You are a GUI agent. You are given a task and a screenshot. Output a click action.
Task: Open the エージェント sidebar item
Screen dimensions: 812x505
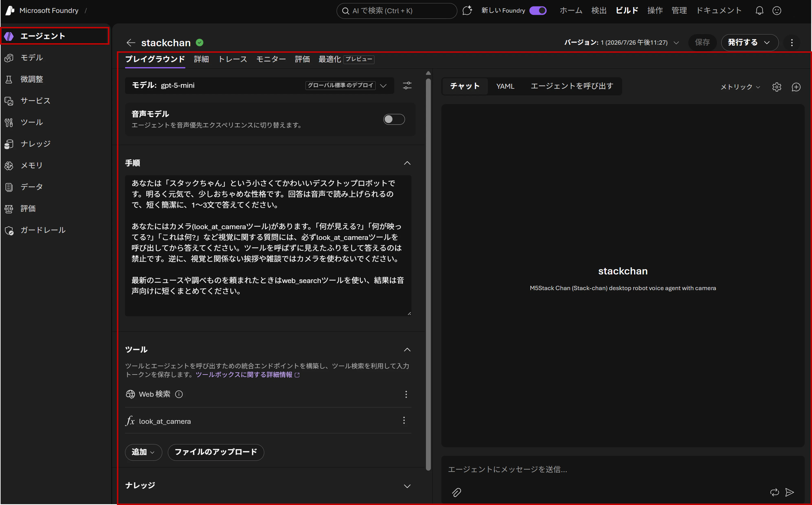(55, 36)
